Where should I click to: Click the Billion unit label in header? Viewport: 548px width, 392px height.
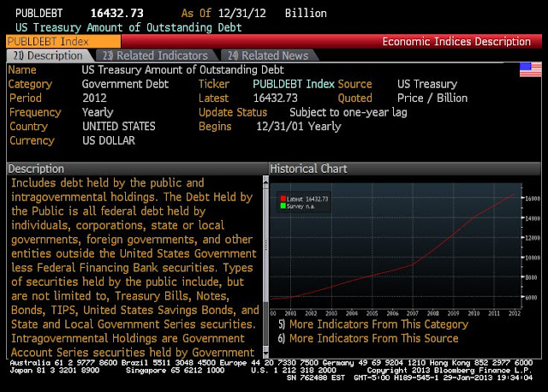pyautogui.click(x=306, y=14)
